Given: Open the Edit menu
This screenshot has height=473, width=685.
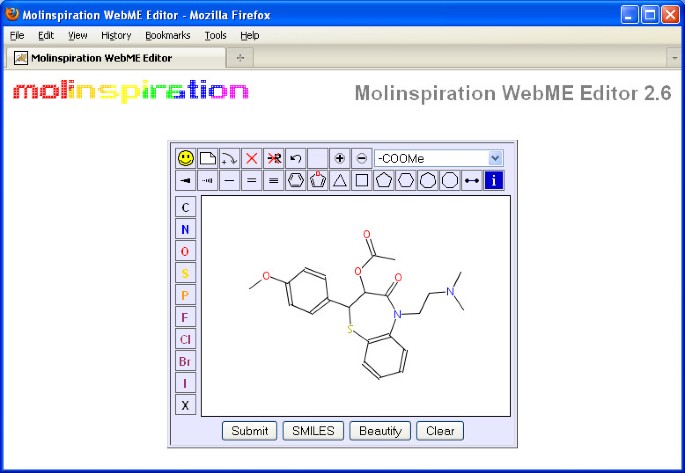Looking at the screenshot, I should (x=46, y=35).
